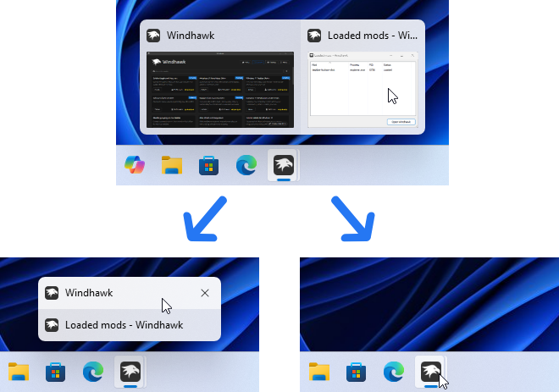Viewport: 559px width, 392px height.
Task: Open Microsoft Edge from the top taskbar
Action: (246, 165)
